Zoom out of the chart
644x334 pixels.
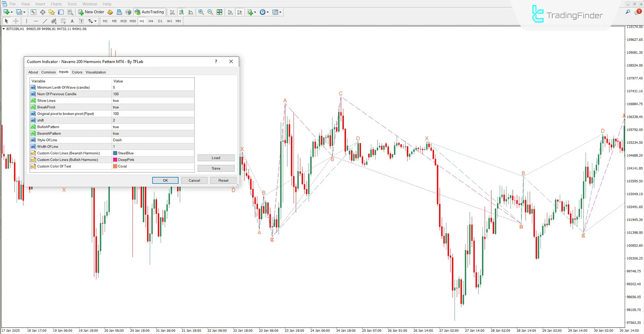210,12
